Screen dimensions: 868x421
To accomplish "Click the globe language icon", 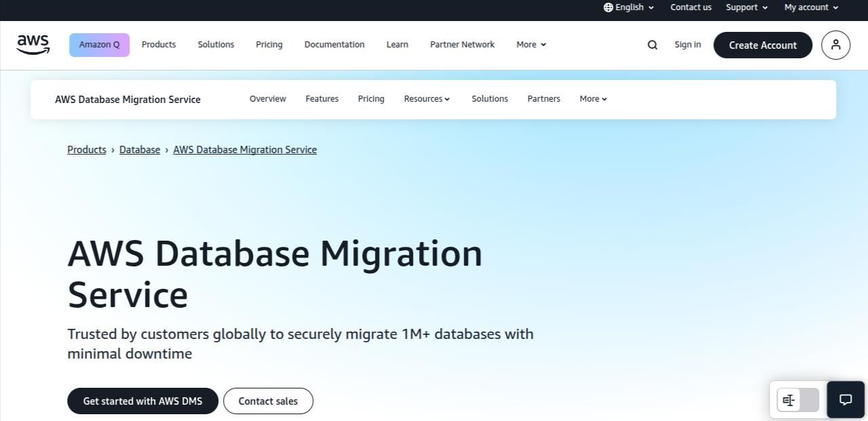I will point(608,7).
